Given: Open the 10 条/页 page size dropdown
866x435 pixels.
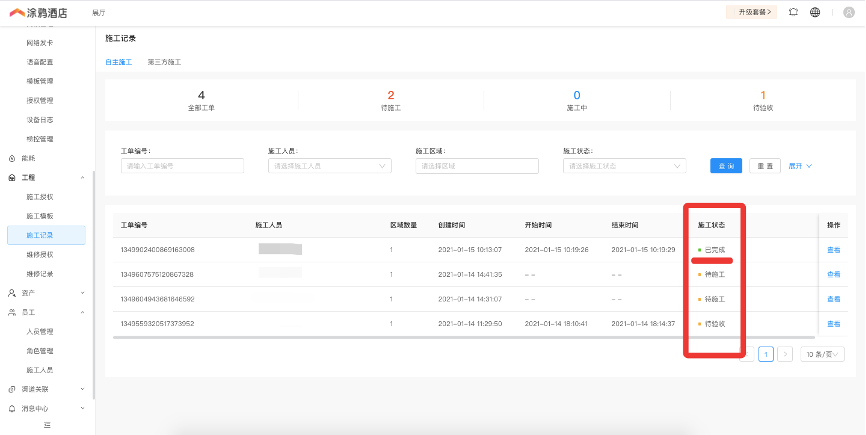Looking at the screenshot, I should 822,354.
